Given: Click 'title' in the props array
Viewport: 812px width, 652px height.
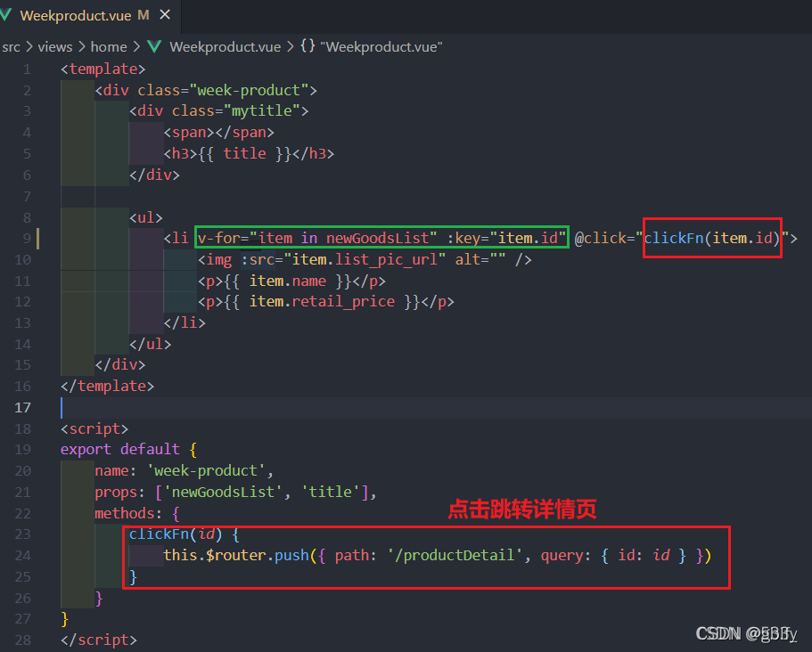Looking at the screenshot, I should pyautogui.click(x=331, y=493).
